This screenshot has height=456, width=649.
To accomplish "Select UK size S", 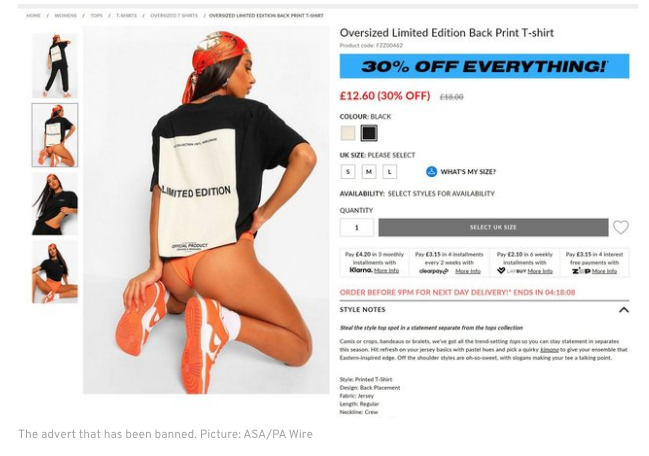I will click(x=348, y=172).
